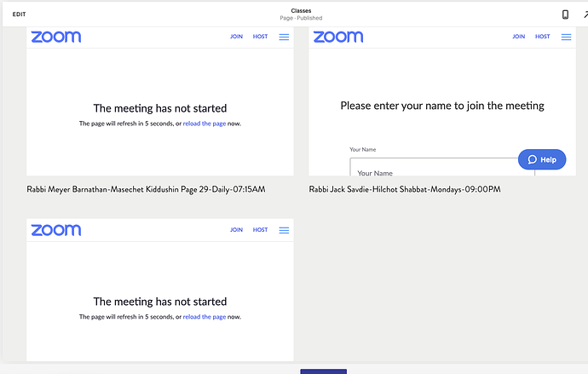Click the Zoom logo in Rabbi Meyer Barnathan embed
The width and height of the screenshot is (588, 374).
click(x=56, y=37)
